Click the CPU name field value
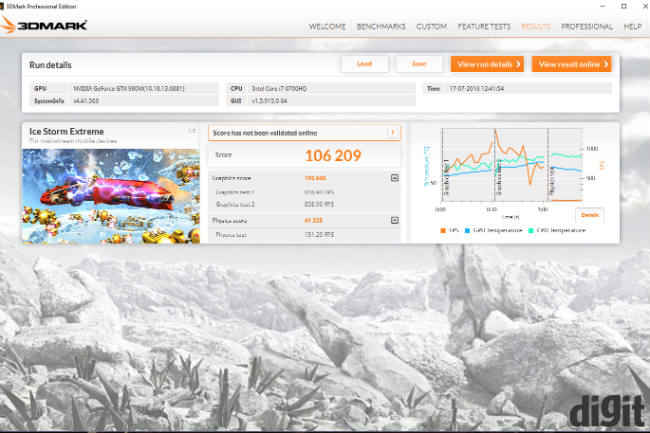The height and width of the screenshot is (433, 650). tap(279, 89)
